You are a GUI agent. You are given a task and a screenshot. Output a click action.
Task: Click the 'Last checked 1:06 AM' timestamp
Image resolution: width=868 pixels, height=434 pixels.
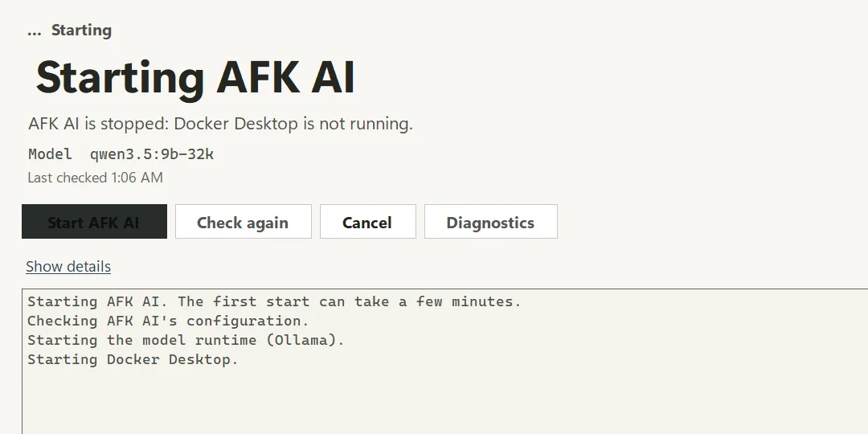[95, 178]
